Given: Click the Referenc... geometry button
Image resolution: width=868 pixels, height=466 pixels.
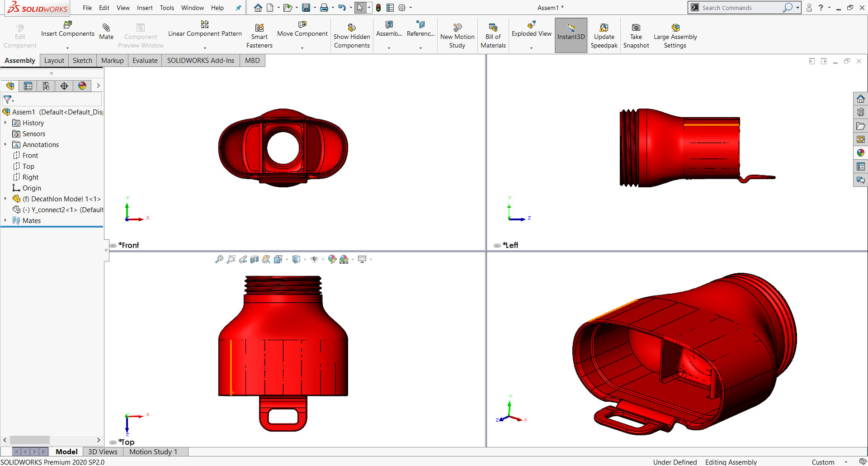Looking at the screenshot, I should pyautogui.click(x=420, y=29).
